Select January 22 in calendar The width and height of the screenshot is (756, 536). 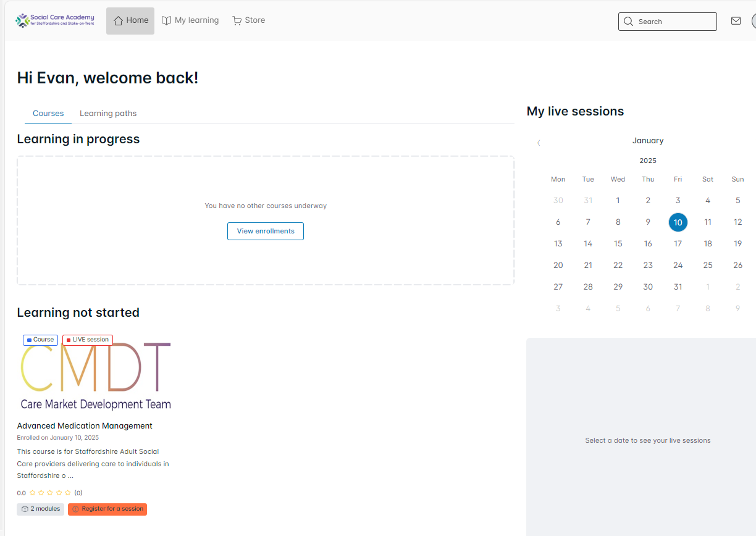point(618,266)
